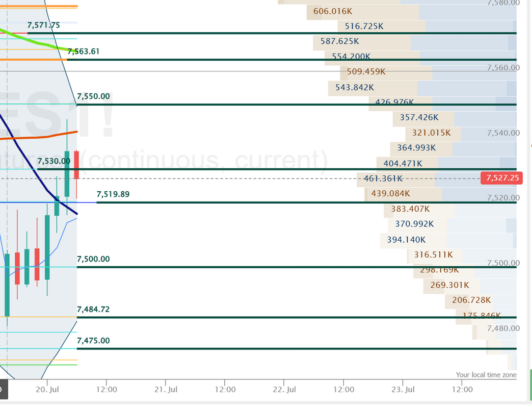Select volume profile row 321.015K
This screenshot has height=408, width=532.
pyautogui.click(x=431, y=133)
